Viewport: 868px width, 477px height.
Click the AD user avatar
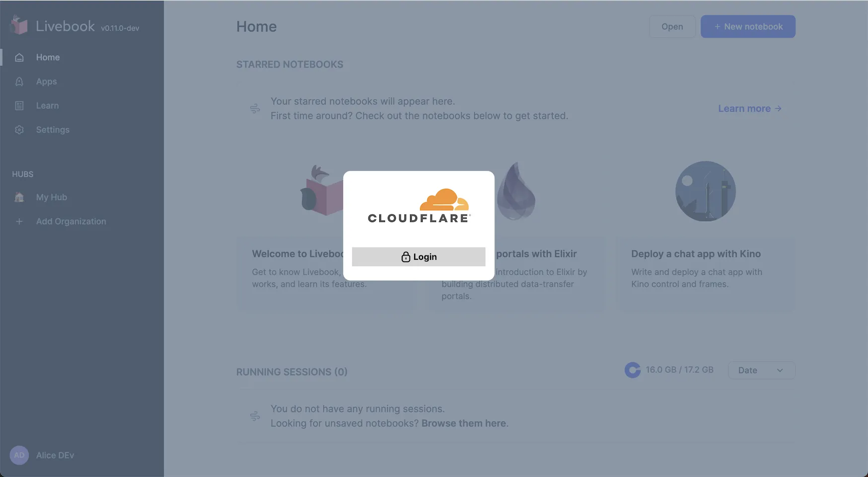(x=19, y=455)
